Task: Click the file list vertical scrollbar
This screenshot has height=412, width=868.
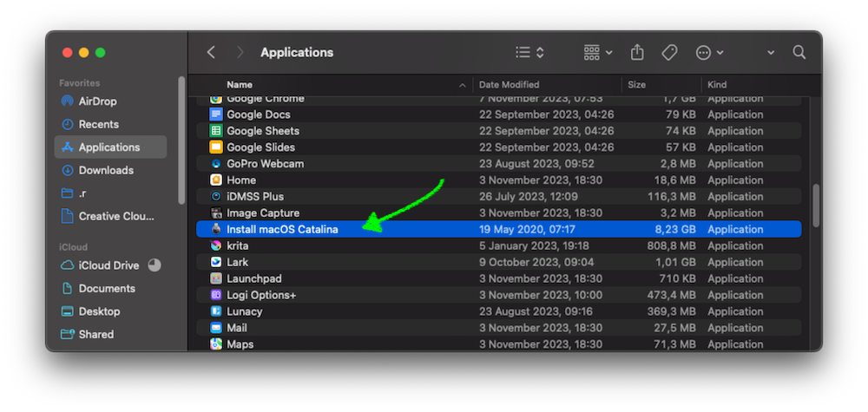Action: [x=815, y=206]
